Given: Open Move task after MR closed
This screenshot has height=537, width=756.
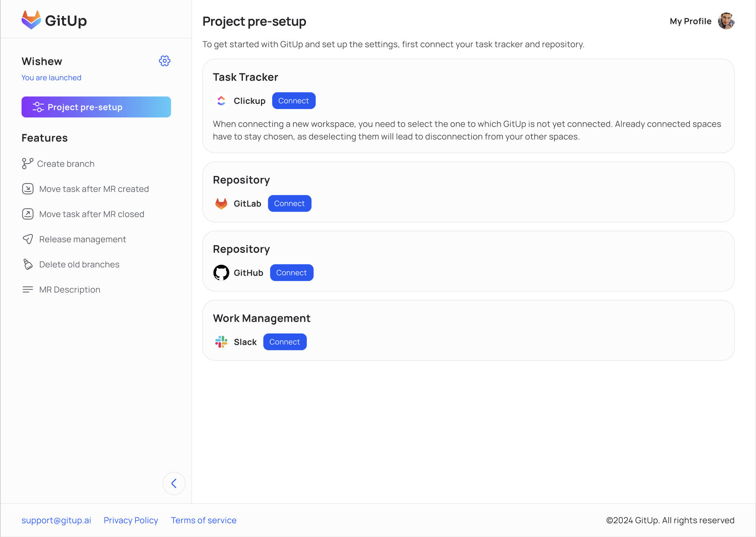Looking at the screenshot, I should (91, 214).
